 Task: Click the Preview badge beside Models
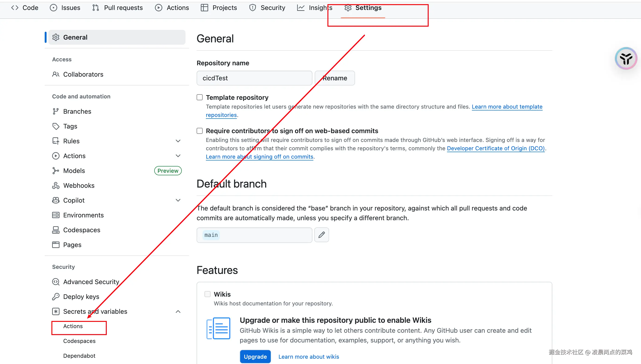click(x=168, y=170)
